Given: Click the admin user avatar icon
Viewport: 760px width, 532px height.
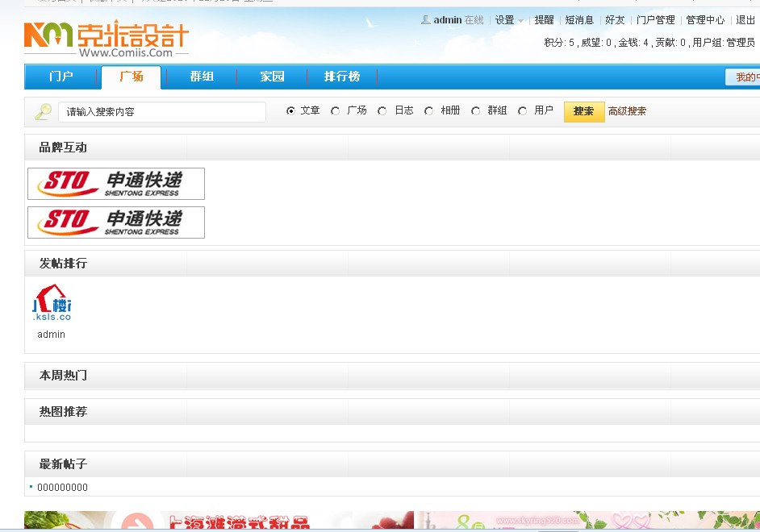Looking at the screenshot, I should [425, 20].
